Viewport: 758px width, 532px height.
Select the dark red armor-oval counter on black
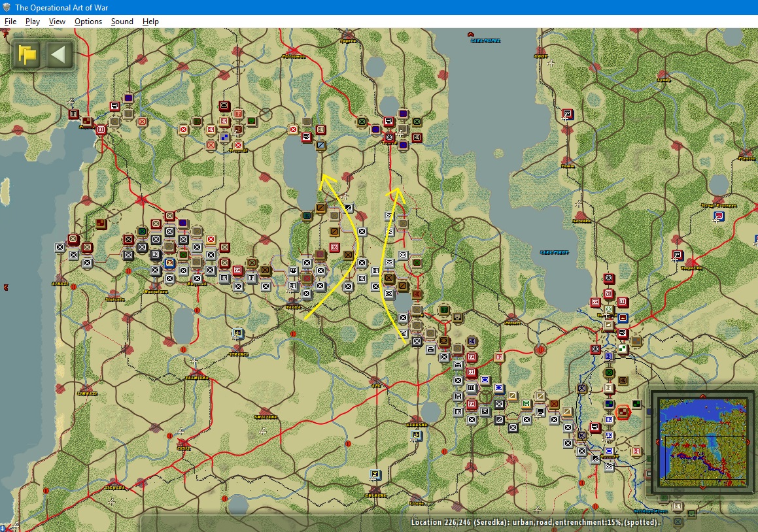point(224,105)
